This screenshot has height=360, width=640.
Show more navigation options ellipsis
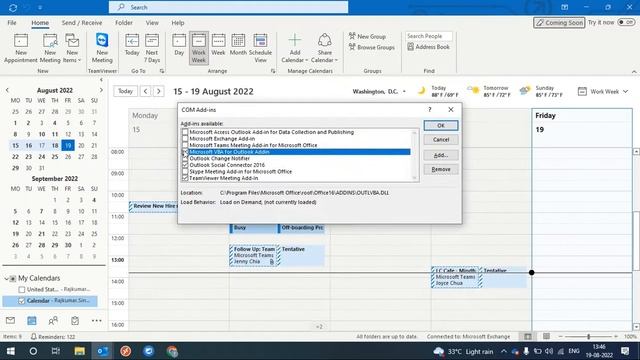[x=97, y=320]
